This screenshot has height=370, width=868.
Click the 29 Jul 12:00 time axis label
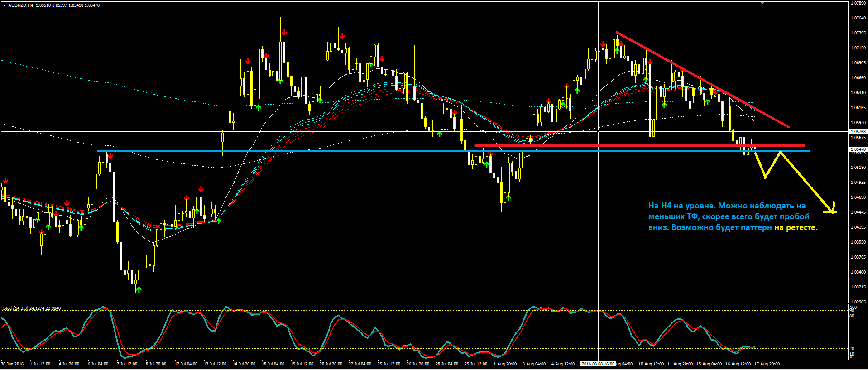point(476,364)
